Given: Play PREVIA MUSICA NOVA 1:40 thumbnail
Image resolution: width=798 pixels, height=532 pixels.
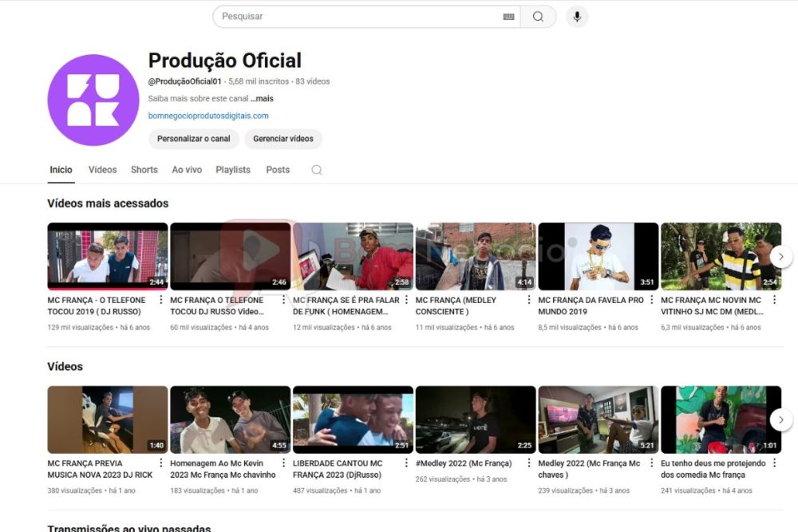Looking at the screenshot, I should [108, 420].
